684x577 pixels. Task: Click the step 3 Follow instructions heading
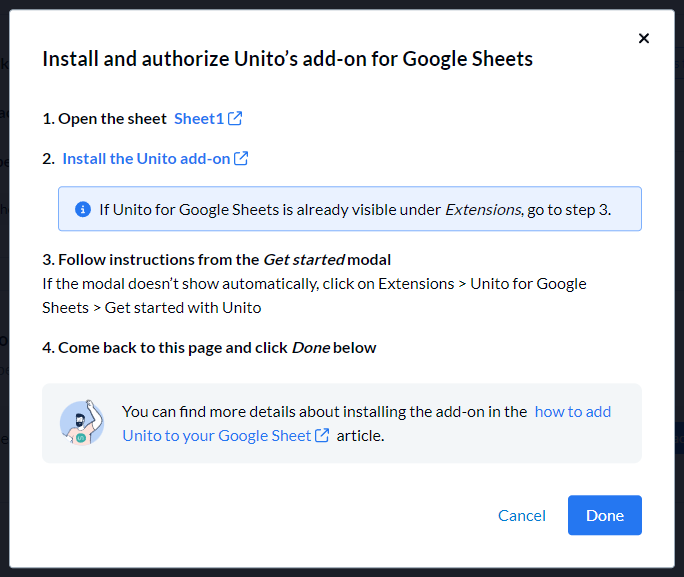click(217, 259)
